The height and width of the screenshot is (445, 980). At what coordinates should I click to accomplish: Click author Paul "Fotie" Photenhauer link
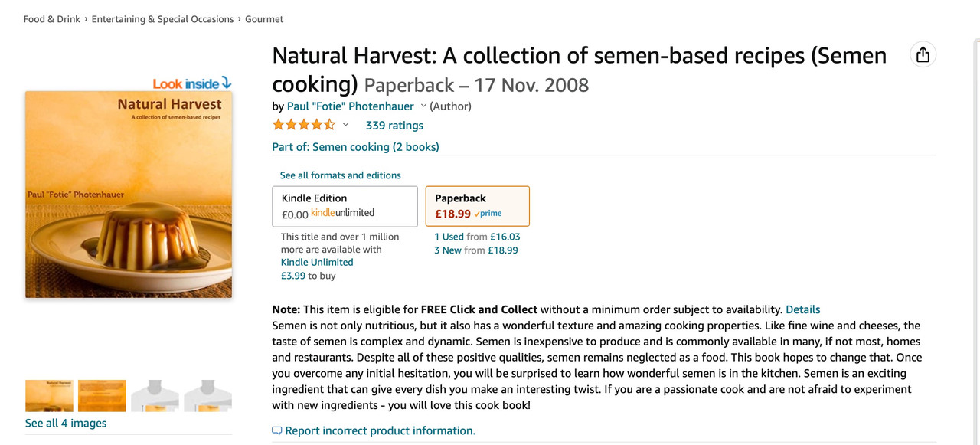point(350,106)
